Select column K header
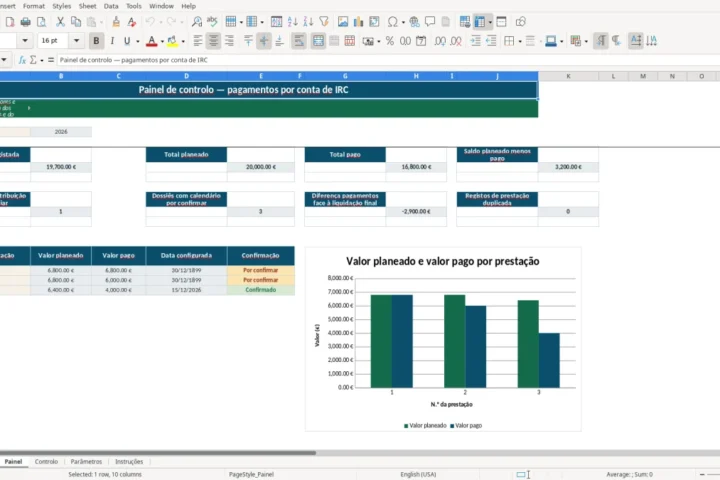This screenshot has height=480, width=720. pos(568,76)
